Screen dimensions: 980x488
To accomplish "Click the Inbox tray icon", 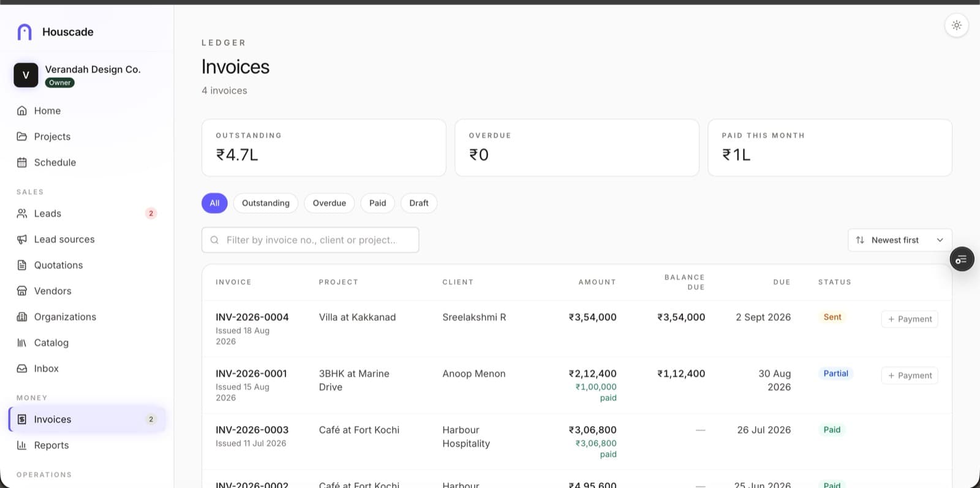I will 22,369.
